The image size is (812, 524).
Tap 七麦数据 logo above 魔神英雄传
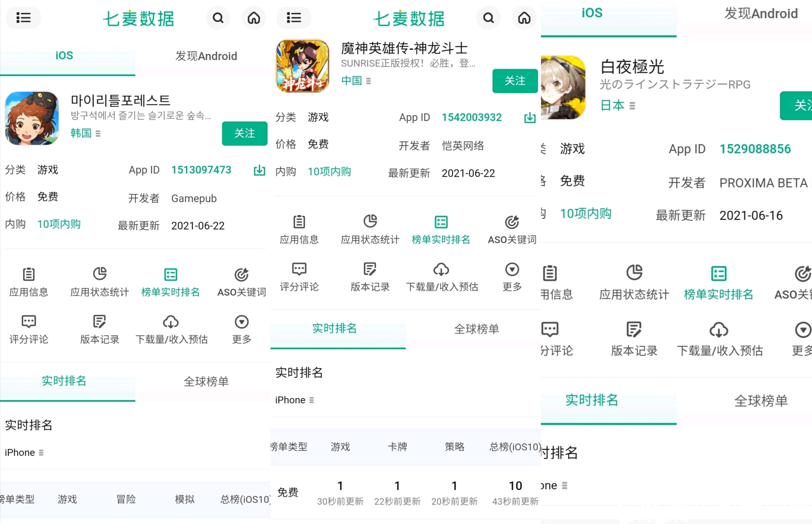(x=408, y=18)
